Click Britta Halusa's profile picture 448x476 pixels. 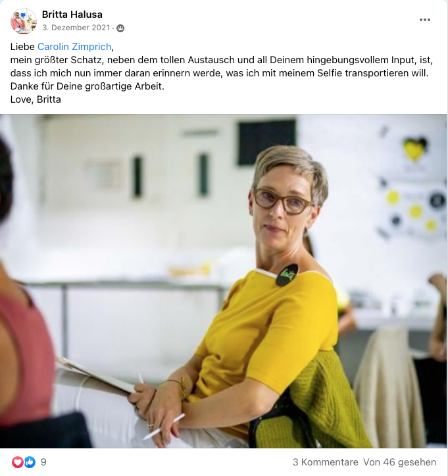point(24,21)
